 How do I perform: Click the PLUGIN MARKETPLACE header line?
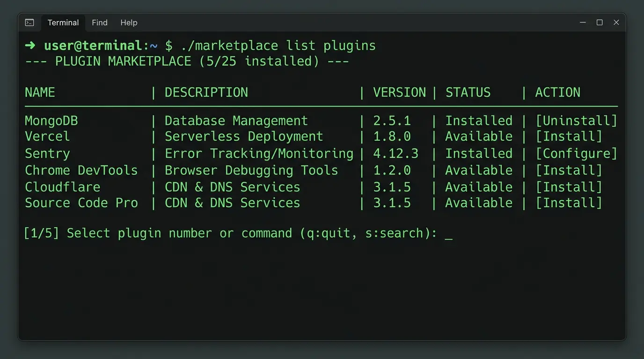coord(187,62)
